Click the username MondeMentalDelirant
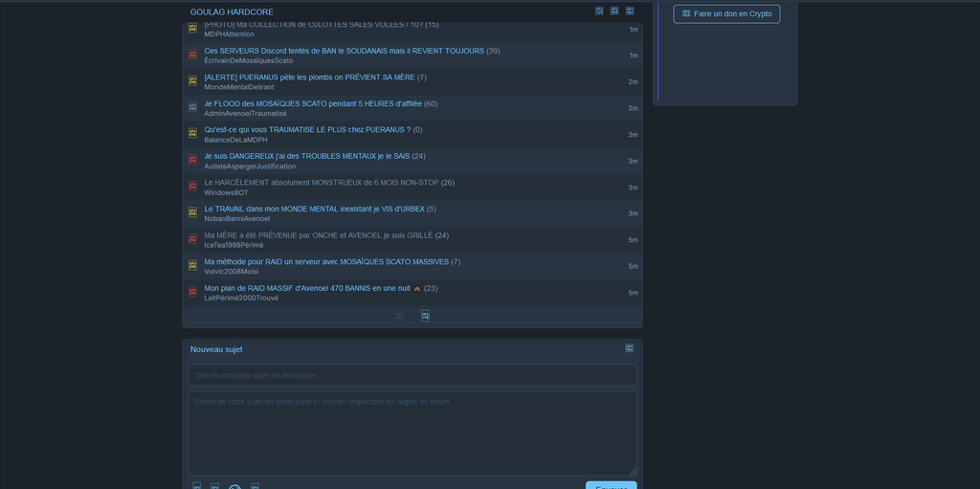The width and height of the screenshot is (980, 489). [x=239, y=87]
